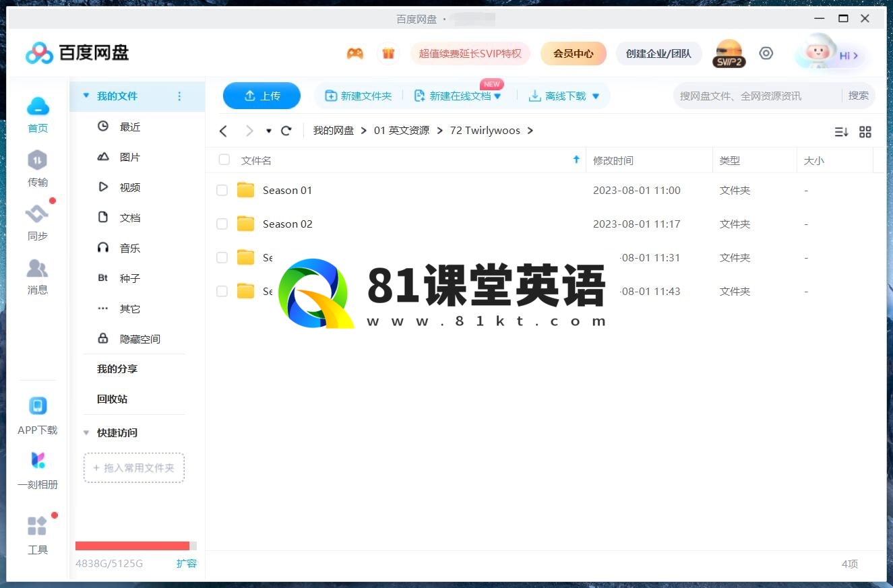Viewport: 893px width, 588px height.
Task: Open the 消息 messages section
Action: (x=38, y=277)
